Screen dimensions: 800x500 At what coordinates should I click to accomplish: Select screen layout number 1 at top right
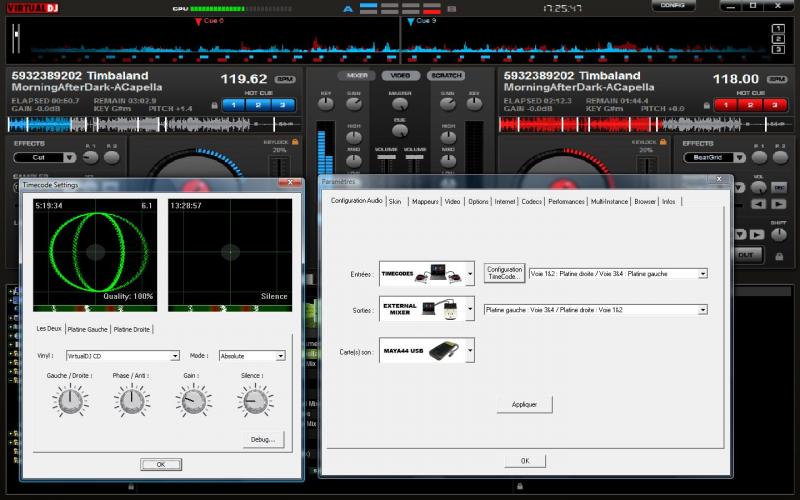coord(778,26)
